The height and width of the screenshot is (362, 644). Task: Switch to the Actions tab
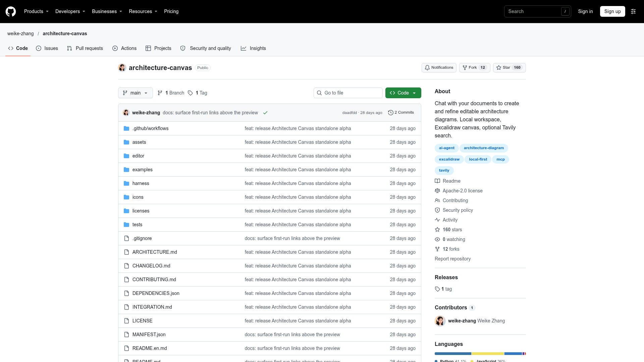[124, 48]
